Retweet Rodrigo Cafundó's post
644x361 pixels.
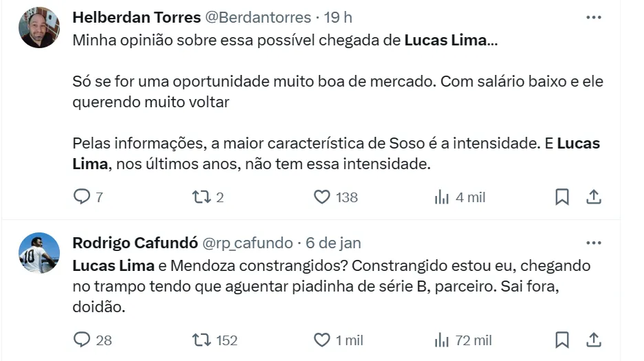[x=202, y=340]
